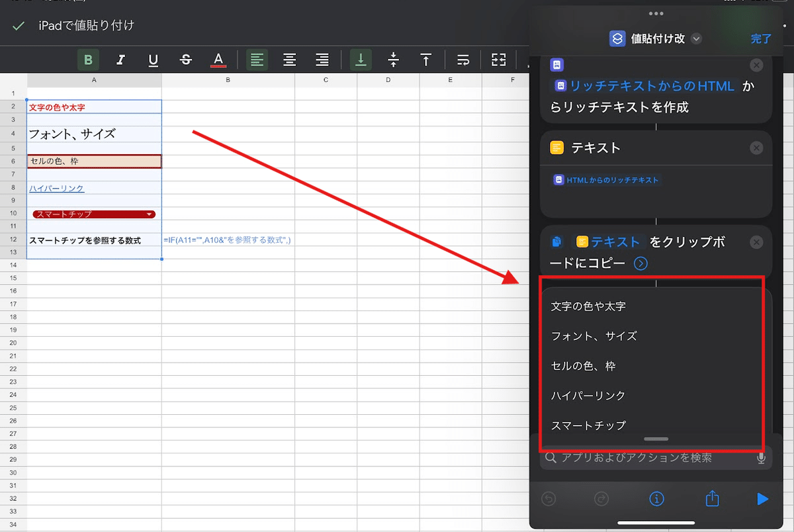Tap the three-dots multitasking handle in Shortcuts
The image size is (794, 532).
click(x=656, y=13)
